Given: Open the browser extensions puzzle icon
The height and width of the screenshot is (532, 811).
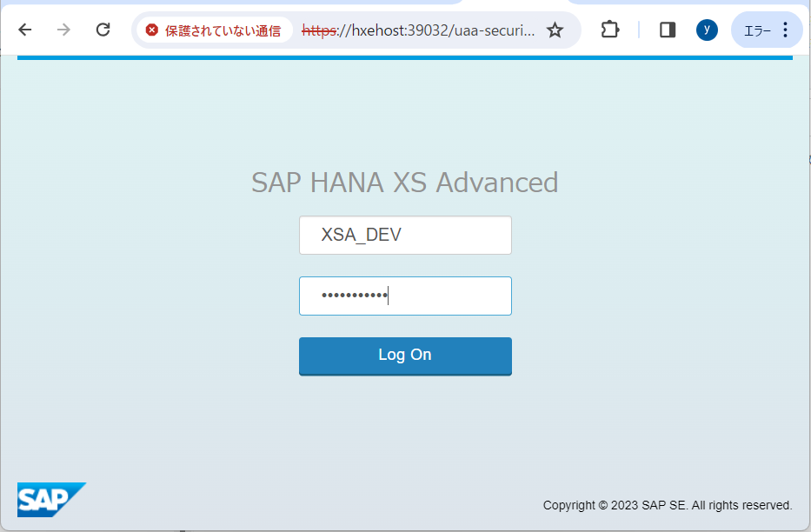Looking at the screenshot, I should click(x=610, y=30).
